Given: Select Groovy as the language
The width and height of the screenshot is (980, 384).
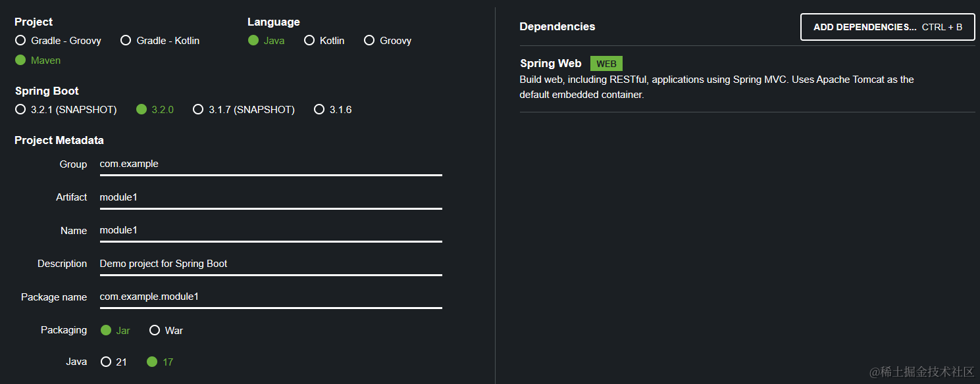Looking at the screenshot, I should (x=388, y=41).
